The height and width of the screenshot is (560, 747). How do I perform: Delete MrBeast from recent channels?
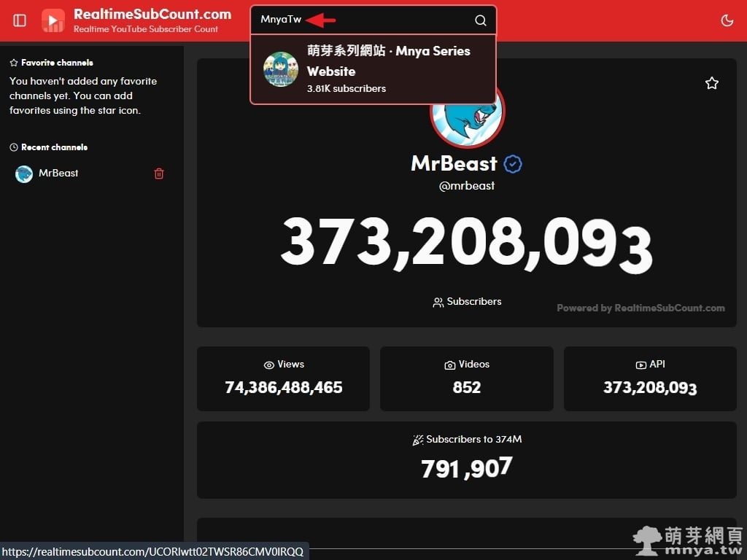(159, 174)
